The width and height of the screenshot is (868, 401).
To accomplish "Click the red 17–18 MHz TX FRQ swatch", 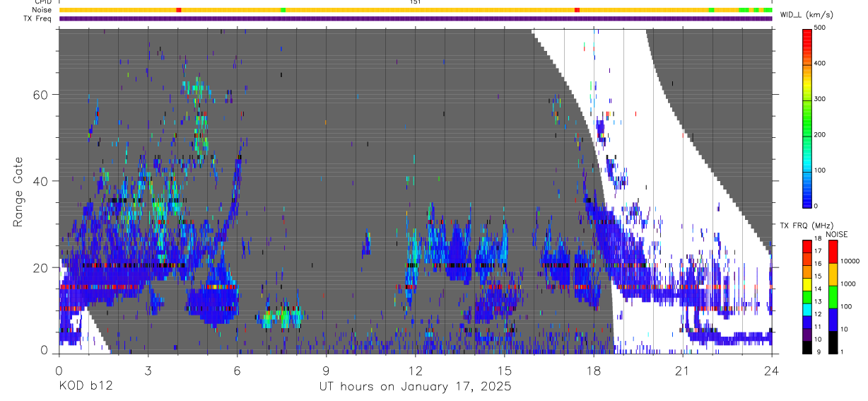I will tap(807, 245).
